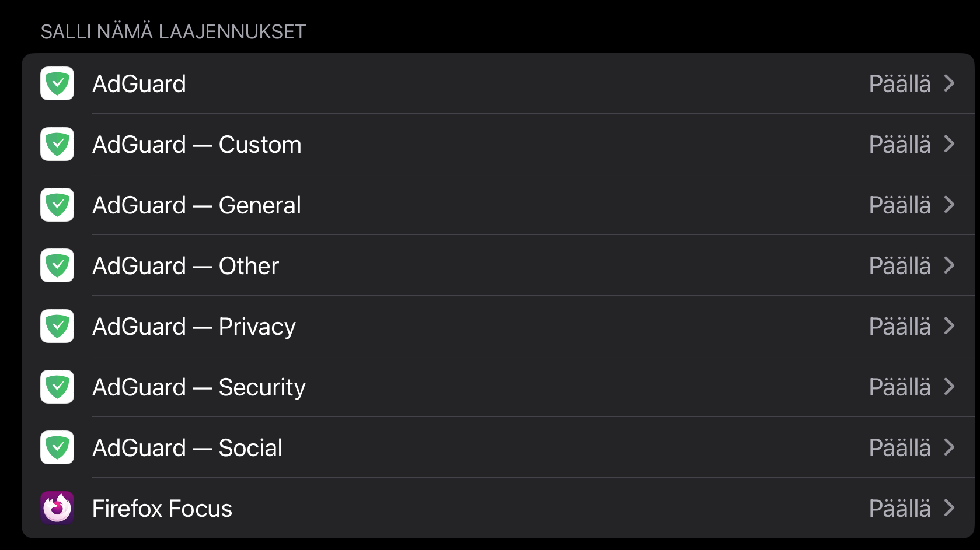Tap the AdGuard — Privacy shield icon

[57, 326]
